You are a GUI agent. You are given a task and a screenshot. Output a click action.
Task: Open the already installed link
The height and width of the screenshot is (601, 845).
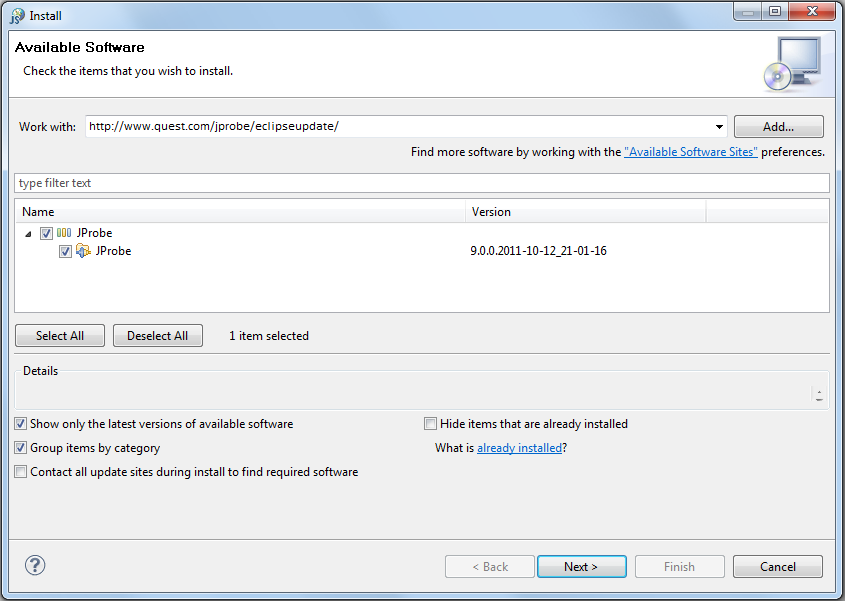coord(520,448)
